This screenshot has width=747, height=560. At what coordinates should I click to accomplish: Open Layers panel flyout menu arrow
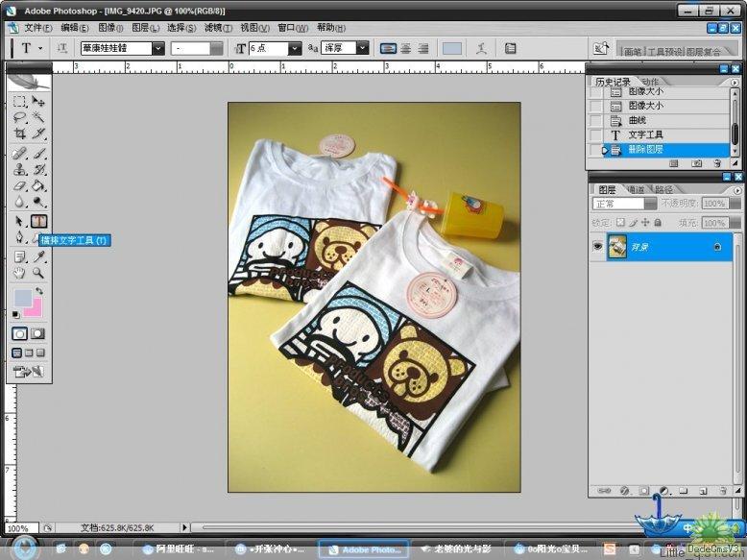coord(737,189)
